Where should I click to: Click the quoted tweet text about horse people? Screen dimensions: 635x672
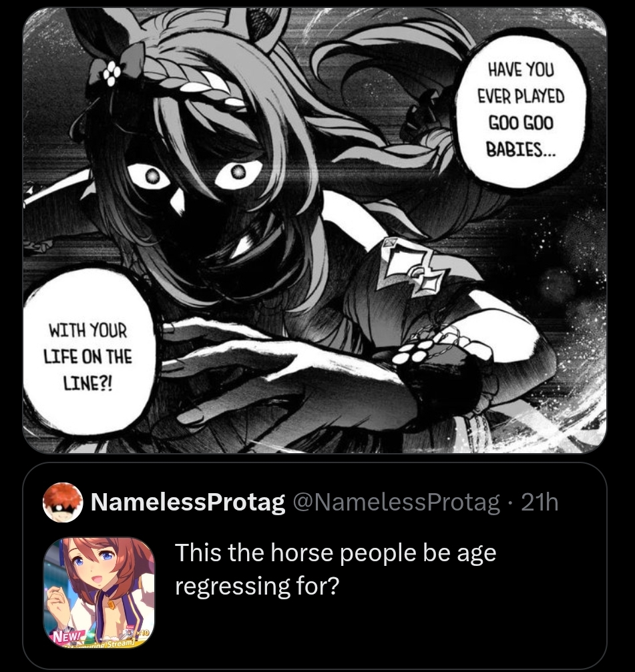pos(335,569)
